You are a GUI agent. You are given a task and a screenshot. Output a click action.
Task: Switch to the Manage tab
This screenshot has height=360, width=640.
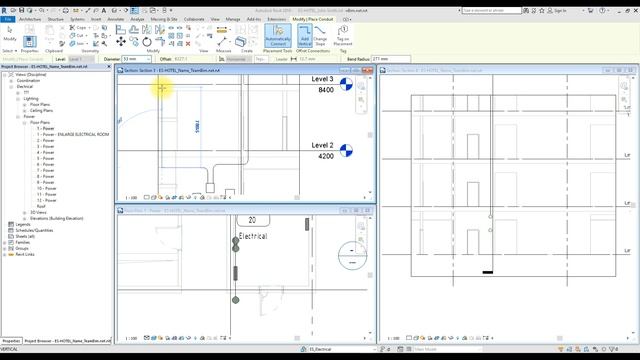pos(233,19)
